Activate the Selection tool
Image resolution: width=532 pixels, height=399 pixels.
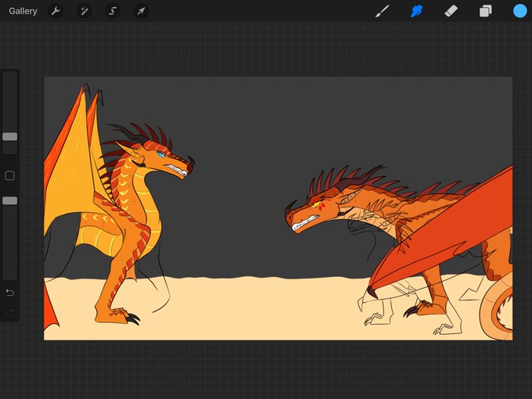click(x=113, y=11)
